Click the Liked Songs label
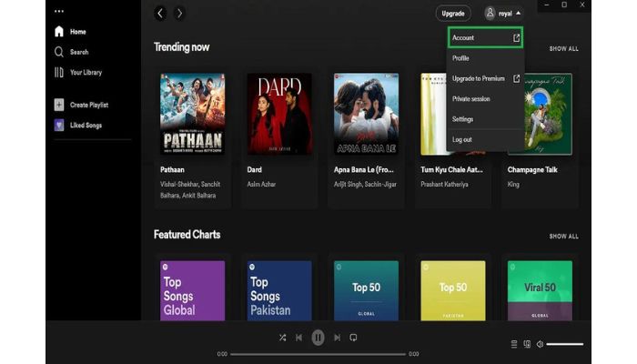The height and width of the screenshot is (364, 637). (86, 126)
